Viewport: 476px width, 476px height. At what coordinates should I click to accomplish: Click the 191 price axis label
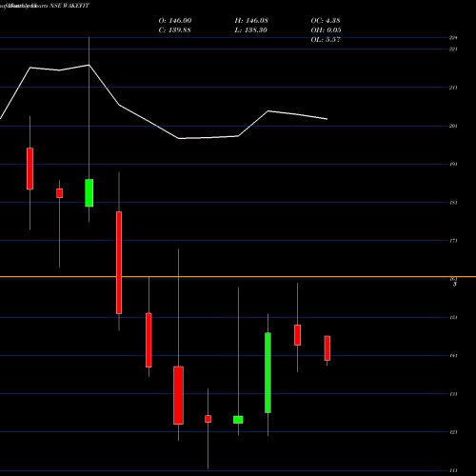(453, 165)
